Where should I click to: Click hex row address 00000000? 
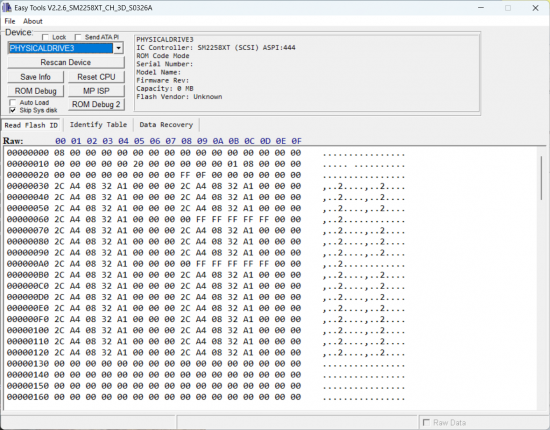(x=28, y=153)
